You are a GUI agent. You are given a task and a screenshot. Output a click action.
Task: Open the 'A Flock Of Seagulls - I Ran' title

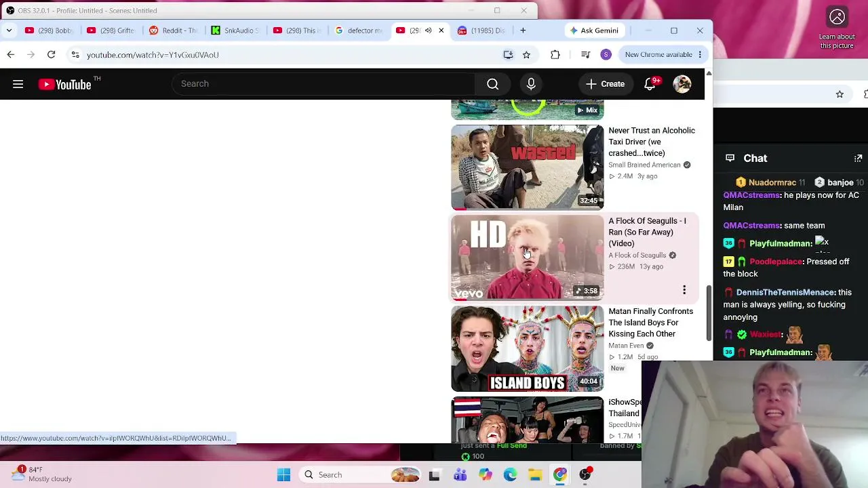pos(648,232)
